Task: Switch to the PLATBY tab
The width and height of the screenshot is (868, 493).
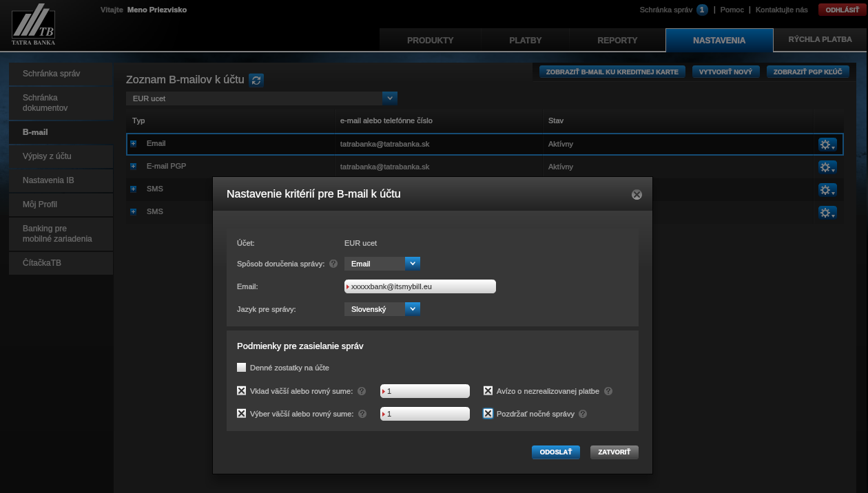Action: [x=525, y=40]
